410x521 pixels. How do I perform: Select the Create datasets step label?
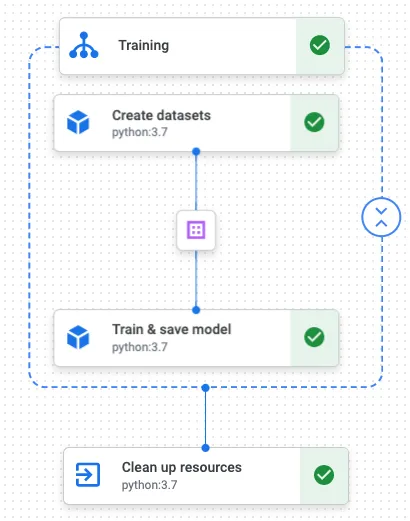click(161, 115)
